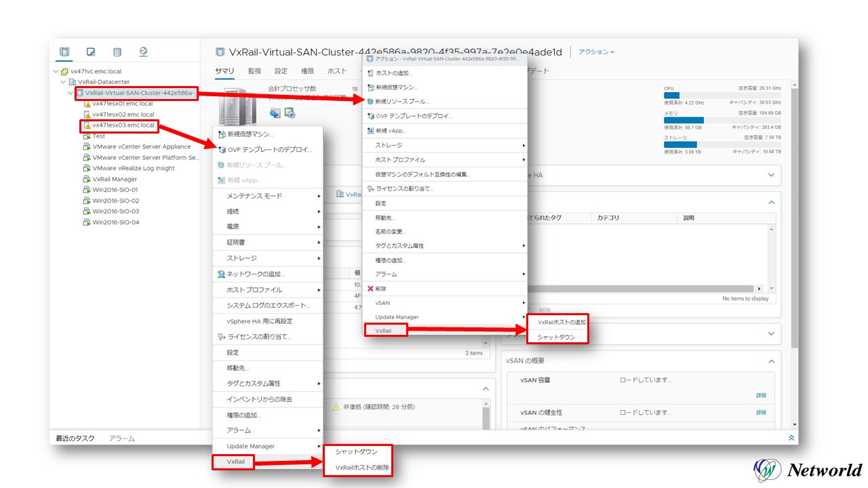Collapse the vx471vc.emc.local tree node
This screenshot has height=488, width=868.
[56, 71]
